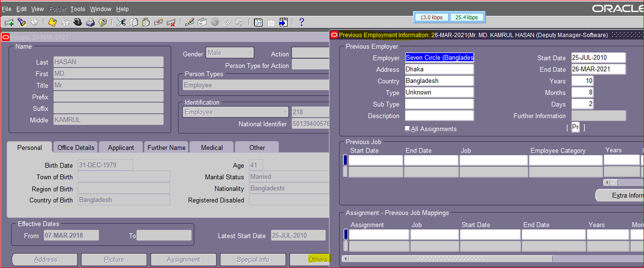Open the File menu
The image size is (644, 268).
pyautogui.click(x=6, y=9)
